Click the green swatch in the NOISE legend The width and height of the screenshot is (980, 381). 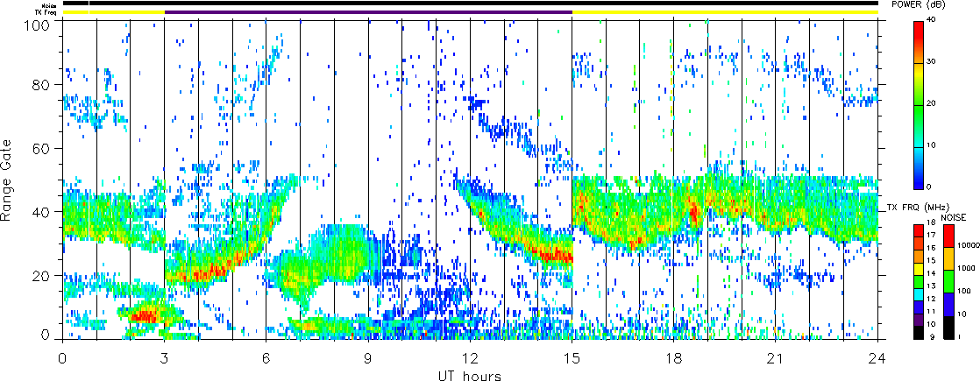click(948, 281)
